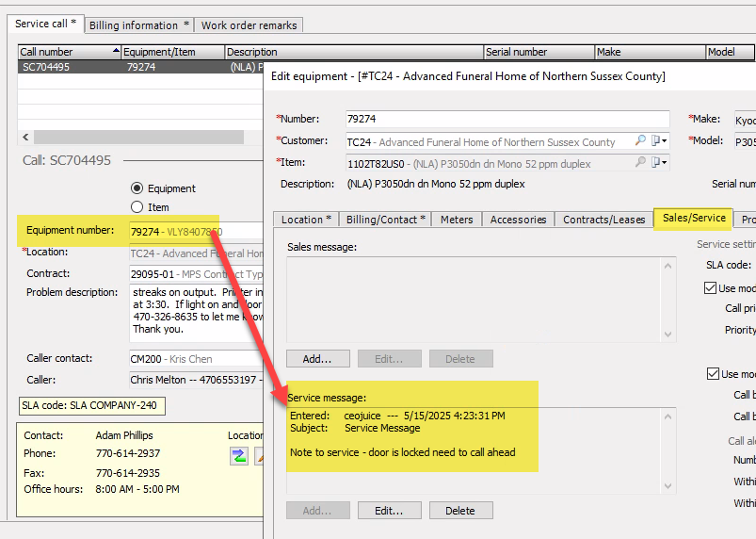
Task: Click Delete under Service message
Action: click(x=460, y=511)
